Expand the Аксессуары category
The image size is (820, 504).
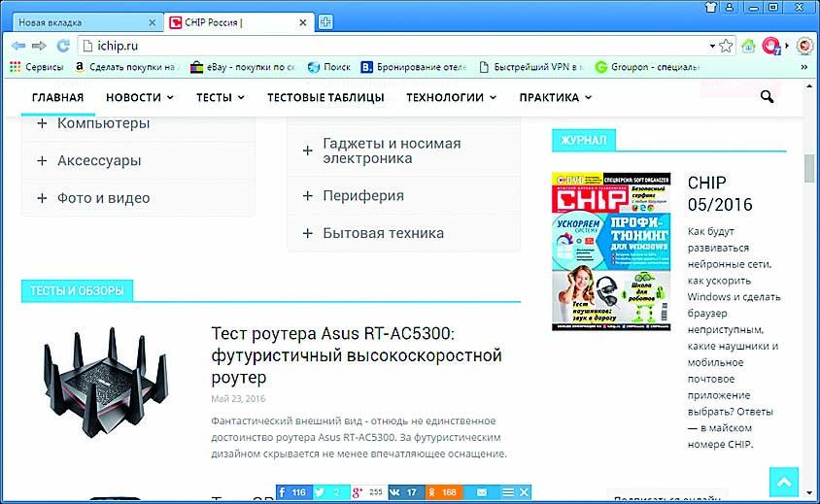coord(43,160)
